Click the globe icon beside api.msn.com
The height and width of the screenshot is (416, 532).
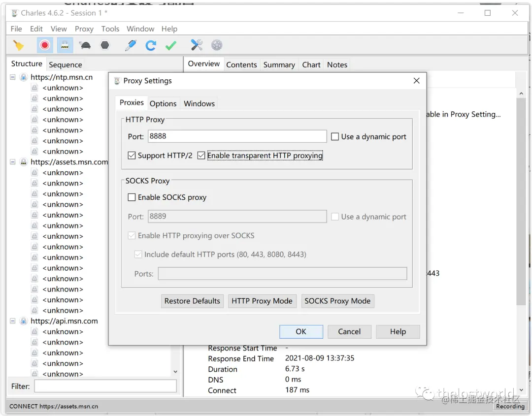[x=24, y=321]
